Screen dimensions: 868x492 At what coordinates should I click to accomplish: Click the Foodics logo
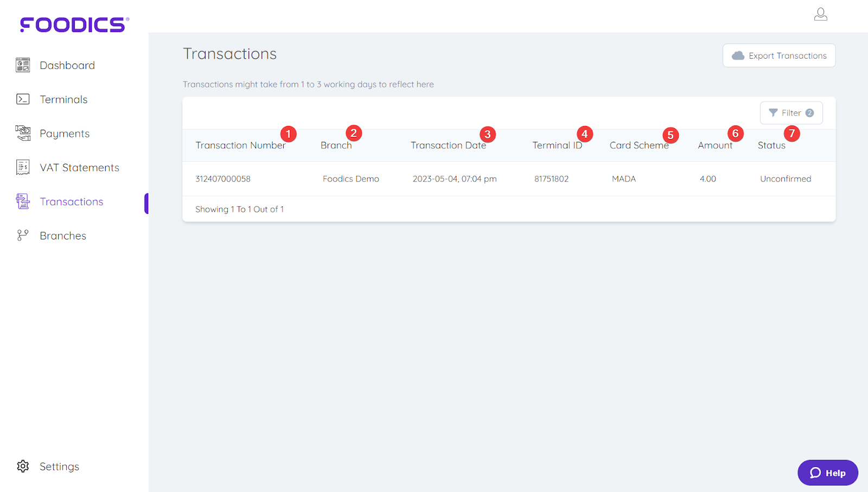point(72,23)
